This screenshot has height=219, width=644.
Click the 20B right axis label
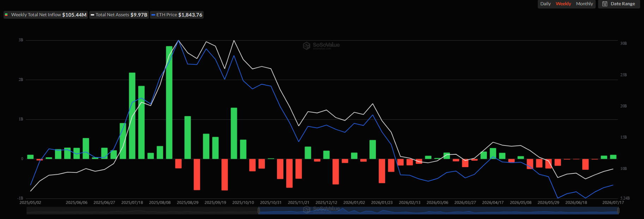point(624,106)
